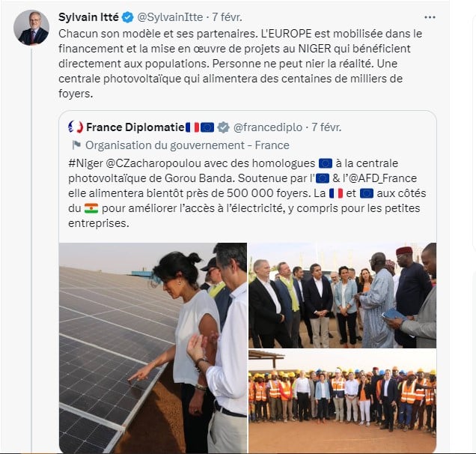This screenshot has height=454, width=476.
Task: Open the quoted tweet's 7 févr. timestamp
Action: pos(327,127)
